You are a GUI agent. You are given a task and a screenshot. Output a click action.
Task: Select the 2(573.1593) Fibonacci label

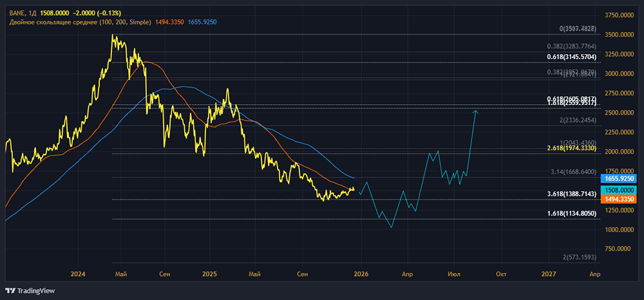579,257
